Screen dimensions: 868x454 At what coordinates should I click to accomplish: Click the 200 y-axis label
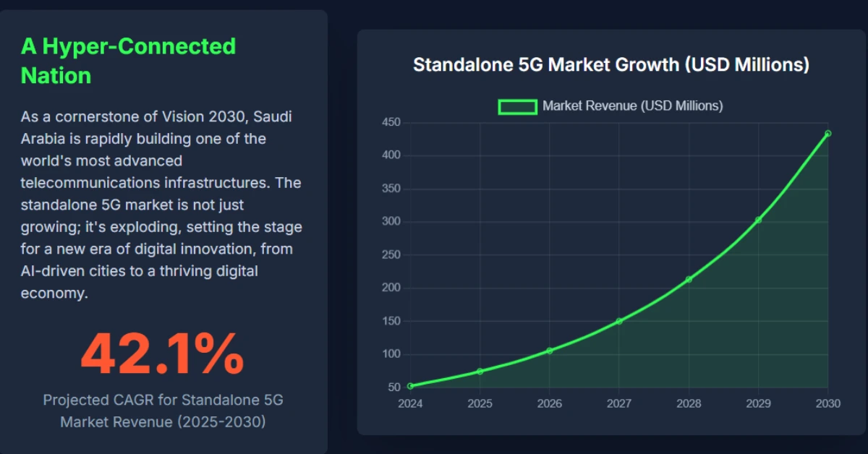tap(391, 288)
